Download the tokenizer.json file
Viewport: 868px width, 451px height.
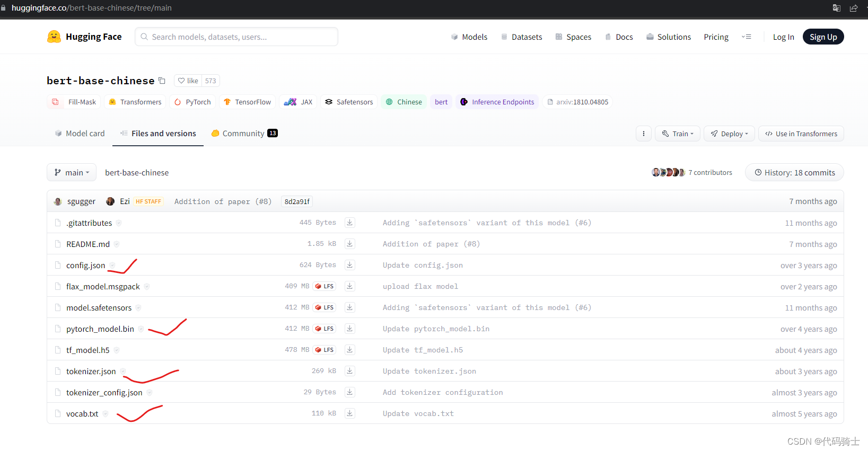(x=349, y=371)
